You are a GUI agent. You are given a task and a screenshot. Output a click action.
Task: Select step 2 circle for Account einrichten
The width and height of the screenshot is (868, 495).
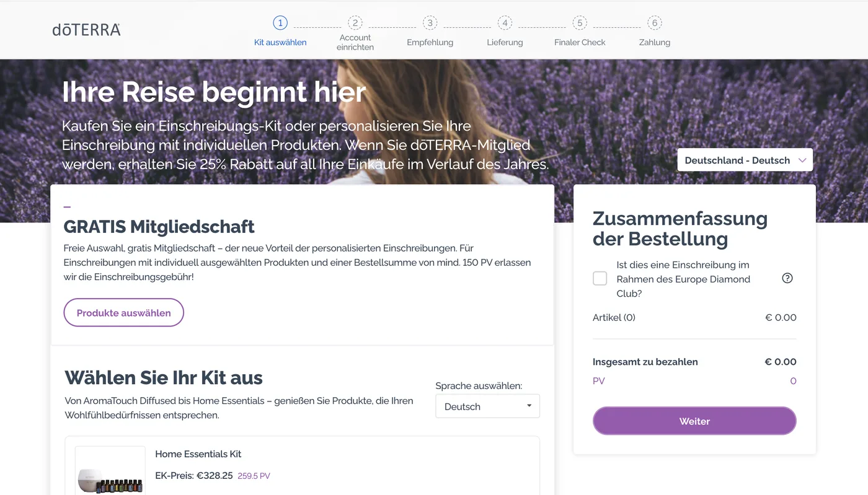355,23
